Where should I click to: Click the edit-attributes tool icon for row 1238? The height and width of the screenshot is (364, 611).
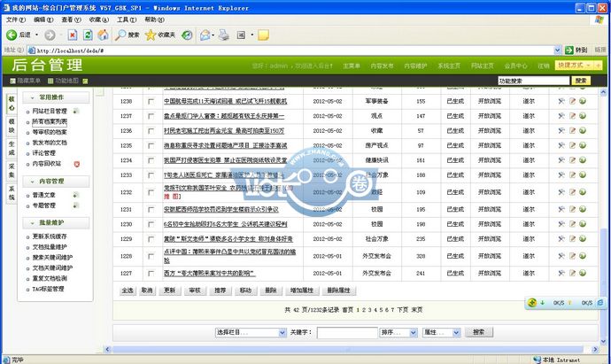561,101
